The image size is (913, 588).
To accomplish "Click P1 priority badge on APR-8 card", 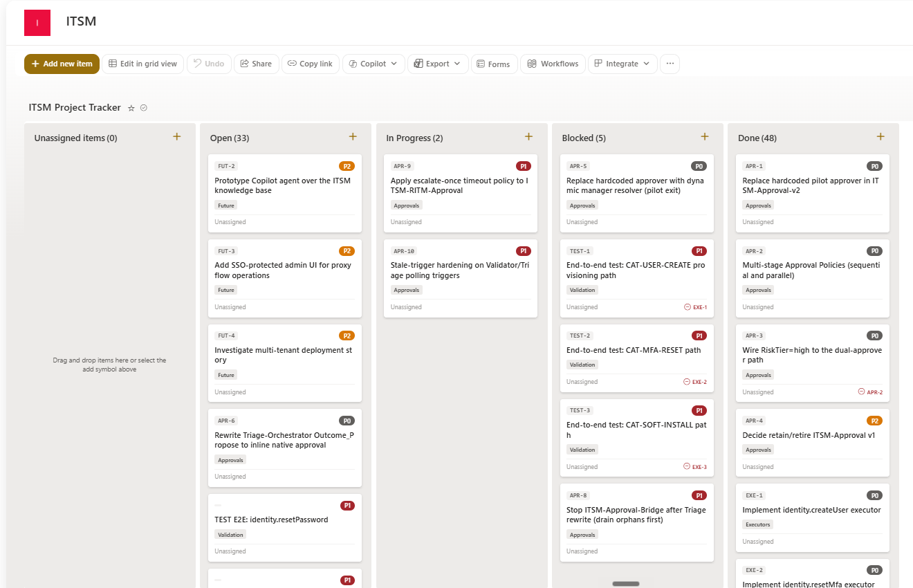I will point(699,495).
